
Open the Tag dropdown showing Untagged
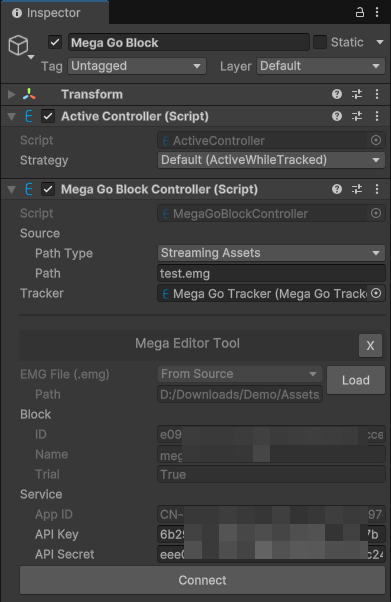click(x=137, y=66)
